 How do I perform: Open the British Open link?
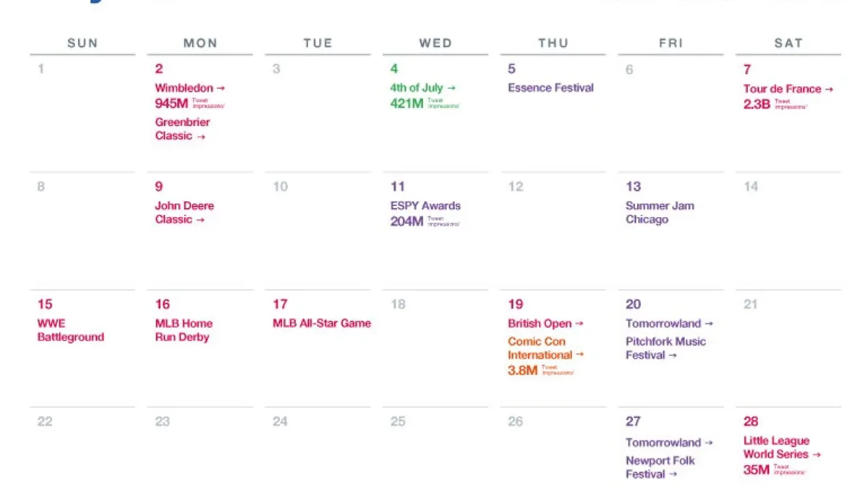pyautogui.click(x=545, y=324)
